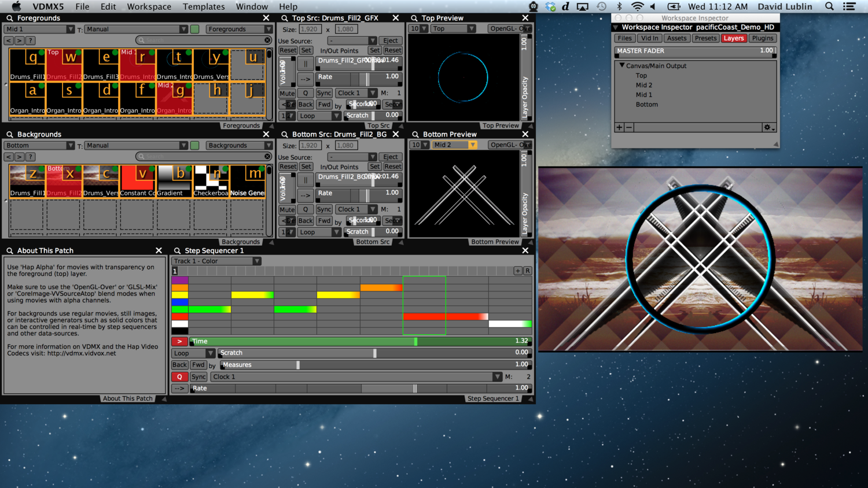Click the About This Patch magnifier icon

(10, 251)
